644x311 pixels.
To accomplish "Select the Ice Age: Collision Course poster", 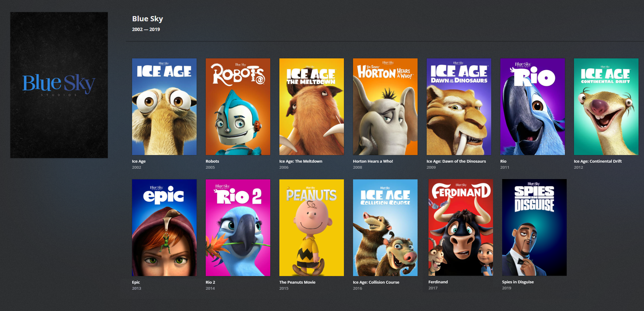I will point(385,228).
